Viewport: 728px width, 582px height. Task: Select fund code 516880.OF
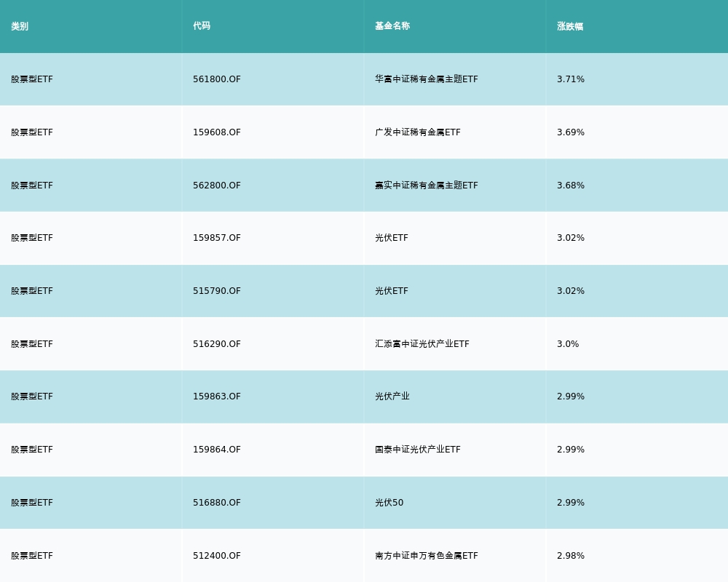click(217, 503)
